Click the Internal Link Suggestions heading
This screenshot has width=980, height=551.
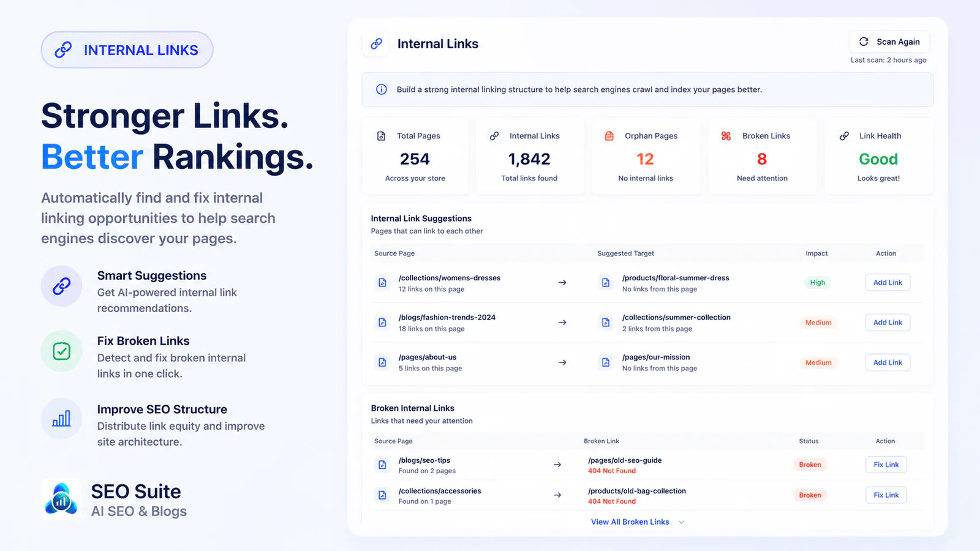click(x=421, y=219)
